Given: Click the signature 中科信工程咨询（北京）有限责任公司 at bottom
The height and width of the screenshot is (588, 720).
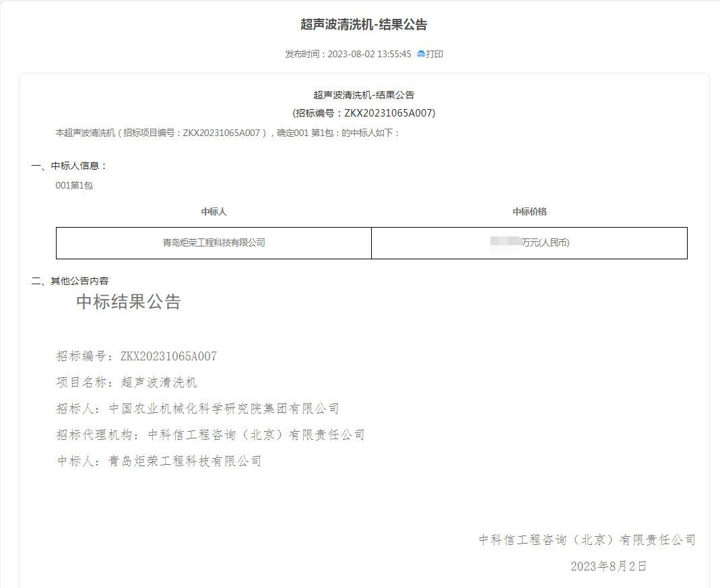Looking at the screenshot, I should click(x=587, y=540).
